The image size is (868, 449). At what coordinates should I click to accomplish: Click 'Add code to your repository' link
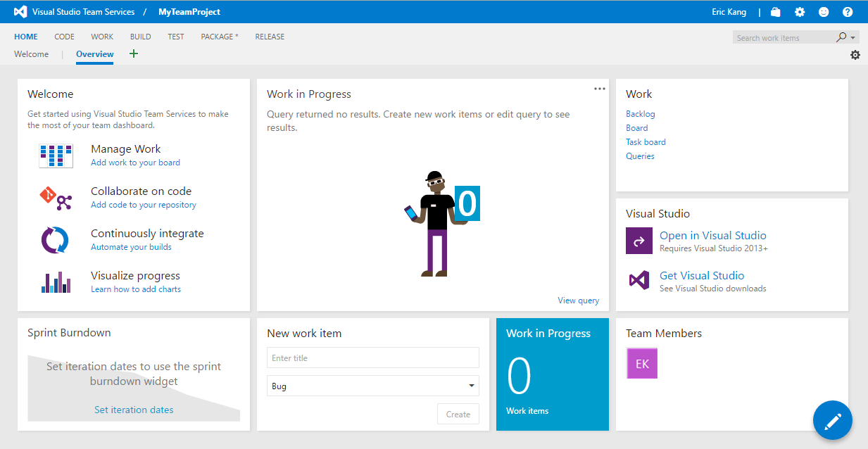click(x=144, y=205)
